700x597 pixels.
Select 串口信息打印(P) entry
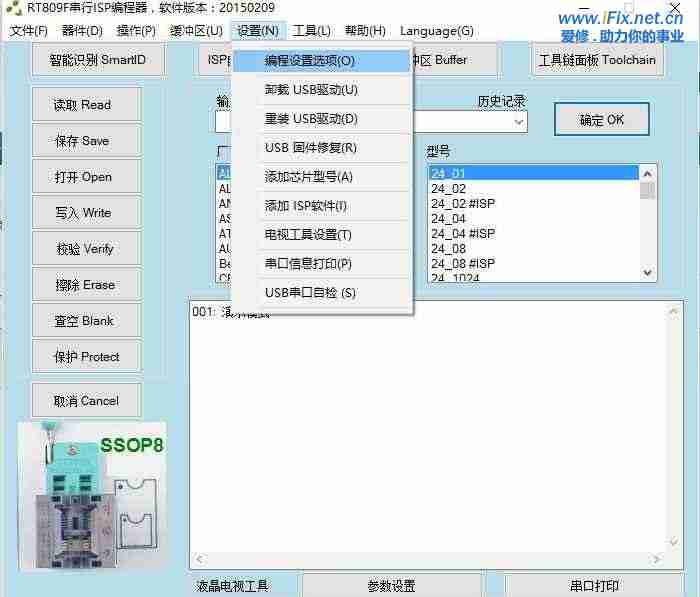pyautogui.click(x=321, y=264)
